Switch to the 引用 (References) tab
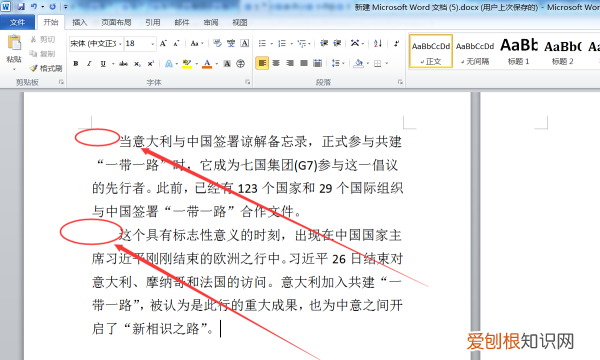 click(x=153, y=22)
